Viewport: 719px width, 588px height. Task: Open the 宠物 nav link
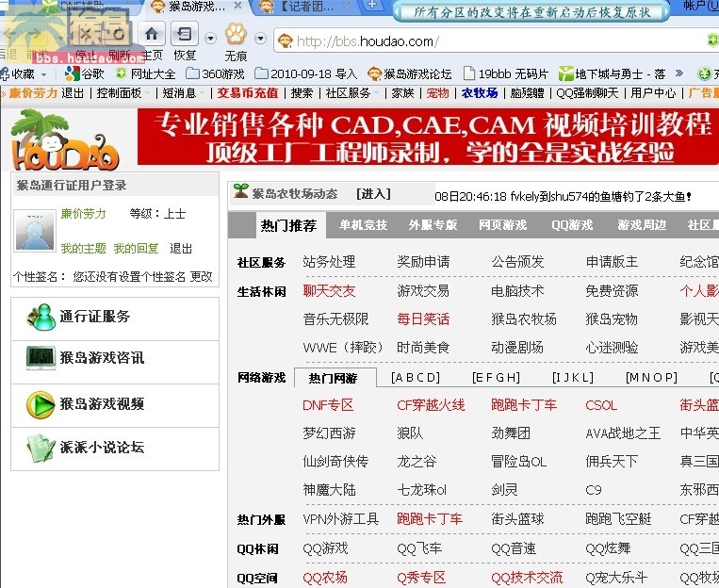coord(437,93)
